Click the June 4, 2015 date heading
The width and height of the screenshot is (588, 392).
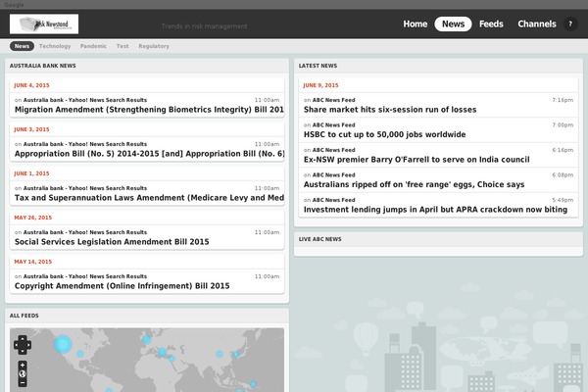click(x=31, y=85)
